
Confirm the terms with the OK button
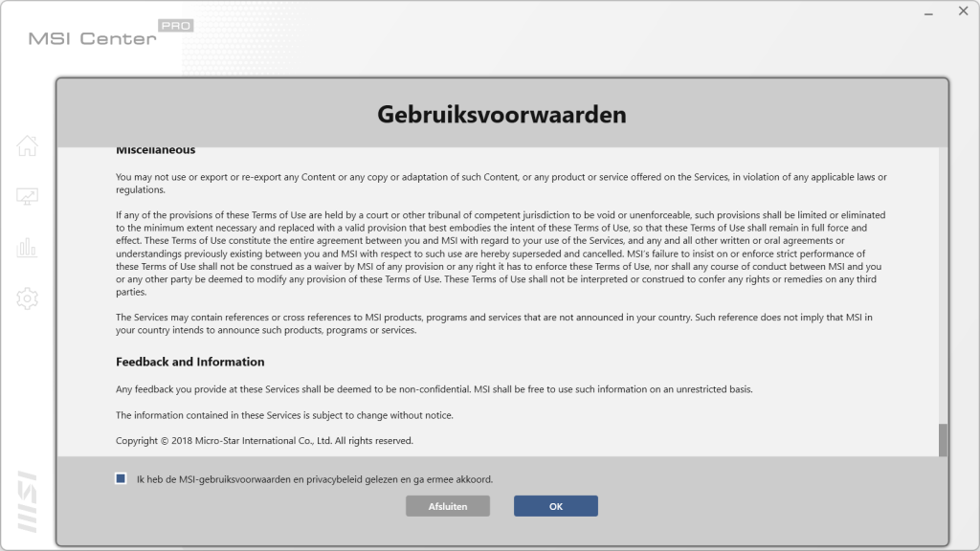555,506
